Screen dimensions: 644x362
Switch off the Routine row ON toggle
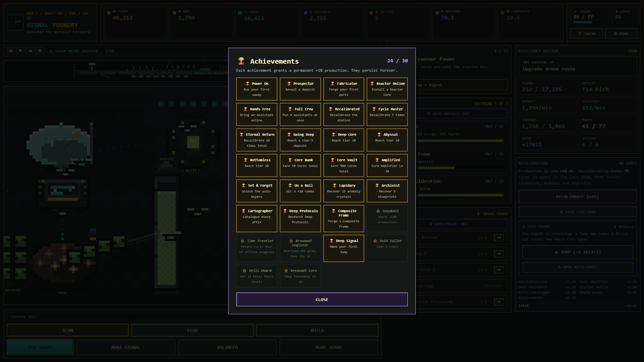pyautogui.click(x=499, y=238)
